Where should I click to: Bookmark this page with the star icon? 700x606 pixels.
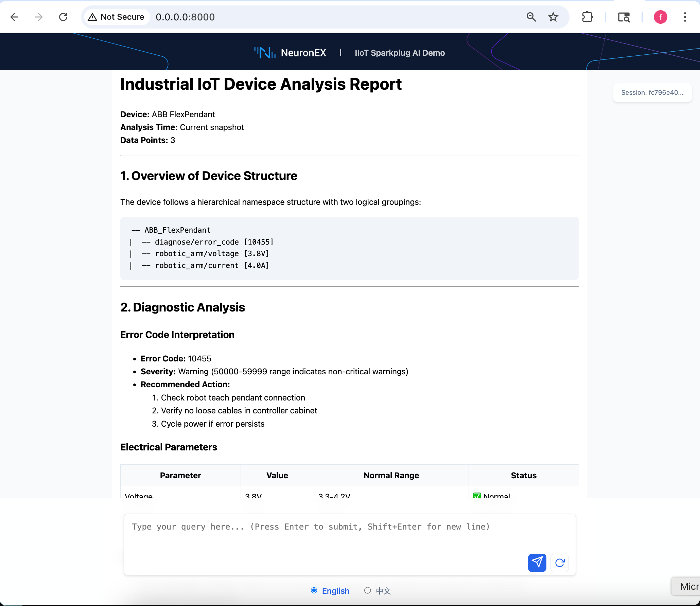(x=553, y=17)
